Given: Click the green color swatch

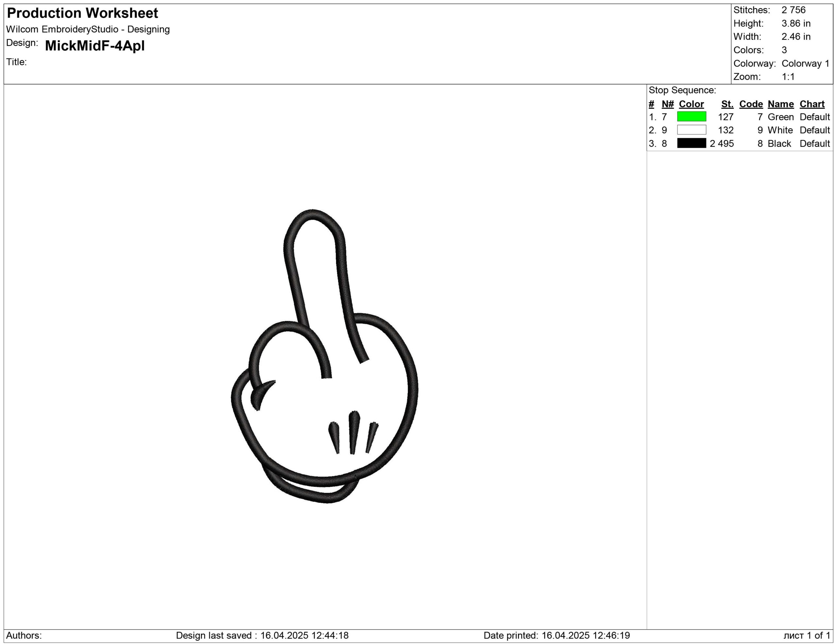Looking at the screenshot, I should (x=692, y=116).
